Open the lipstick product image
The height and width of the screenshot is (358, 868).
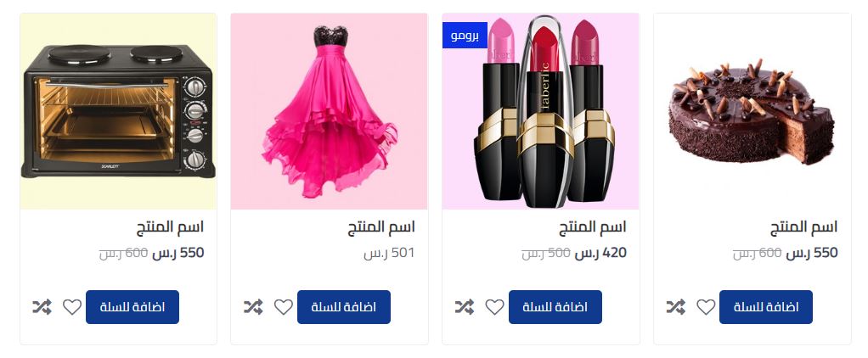point(541,111)
